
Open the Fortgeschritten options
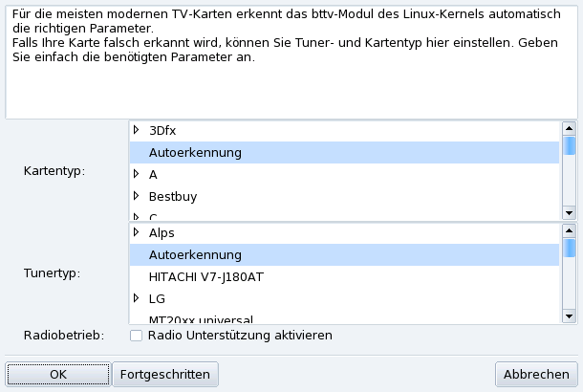[164, 374]
